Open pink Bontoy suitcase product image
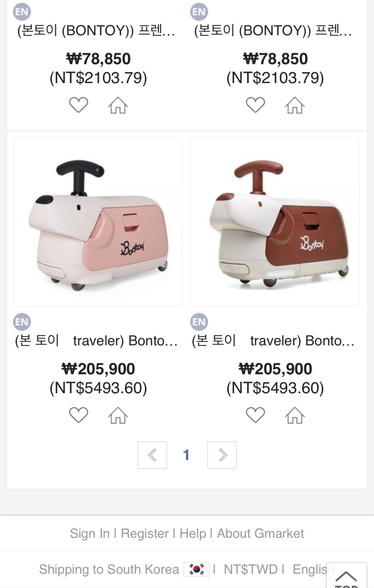 point(98,222)
